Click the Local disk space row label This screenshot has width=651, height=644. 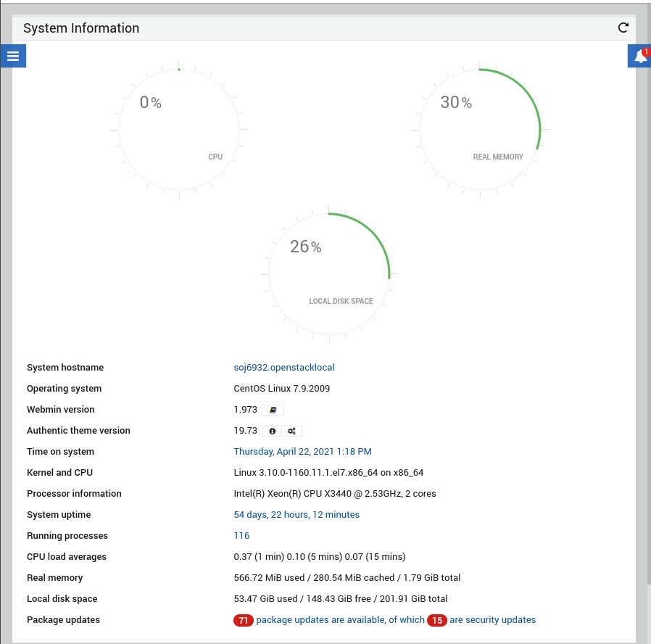point(62,599)
